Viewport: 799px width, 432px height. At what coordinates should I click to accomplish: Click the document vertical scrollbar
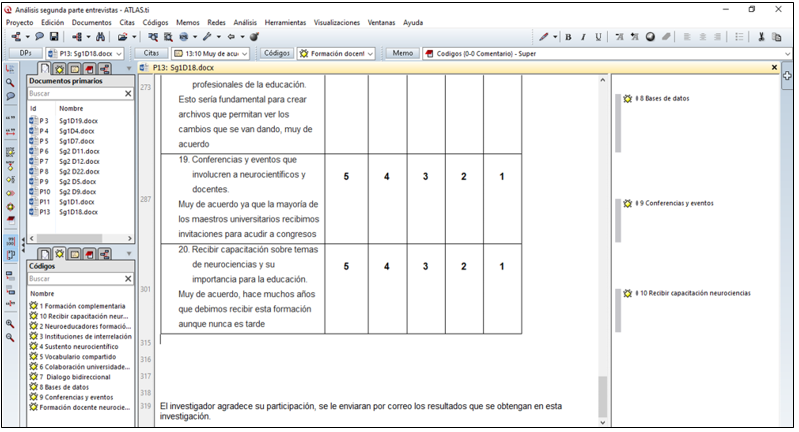click(x=601, y=250)
